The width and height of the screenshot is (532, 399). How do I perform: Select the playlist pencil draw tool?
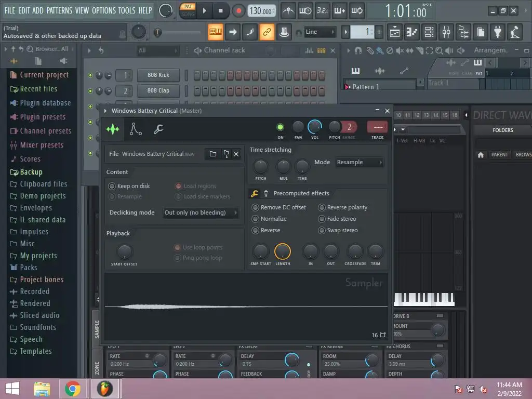[370, 50]
